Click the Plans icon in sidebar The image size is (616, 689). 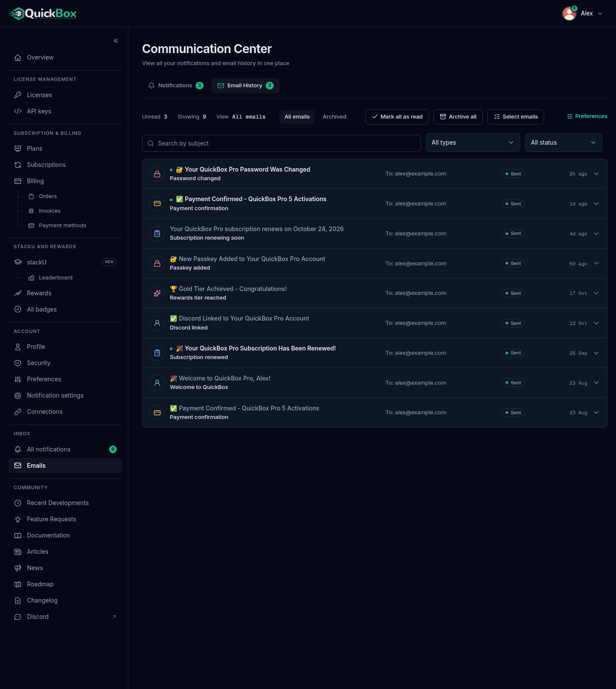click(x=18, y=148)
